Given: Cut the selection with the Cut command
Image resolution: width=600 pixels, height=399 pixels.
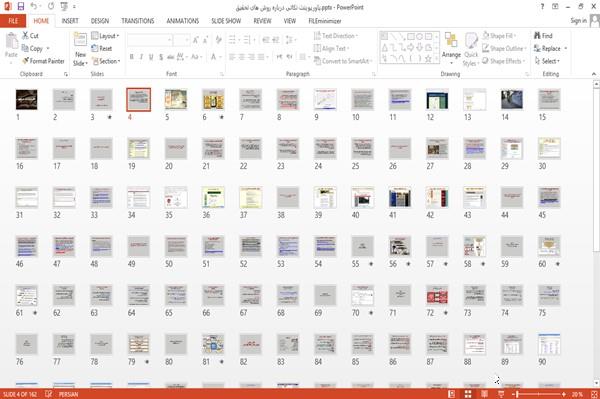Looking at the screenshot, I should coord(30,36).
